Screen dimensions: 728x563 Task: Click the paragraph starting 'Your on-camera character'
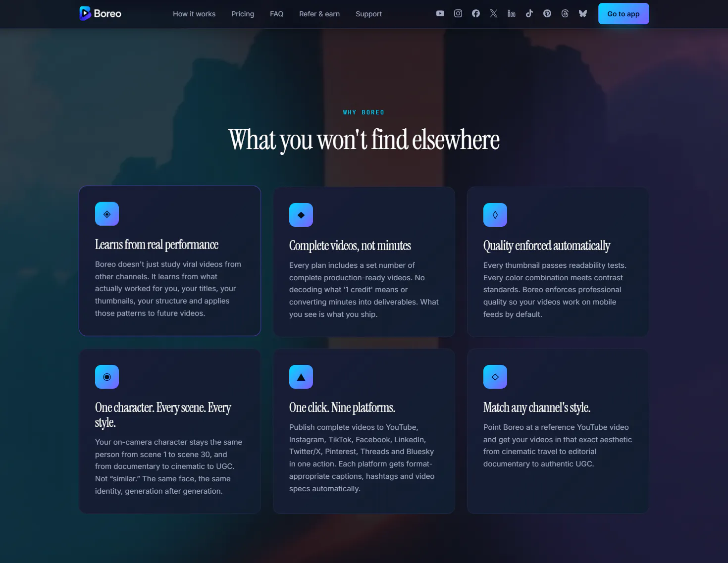point(168,466)
